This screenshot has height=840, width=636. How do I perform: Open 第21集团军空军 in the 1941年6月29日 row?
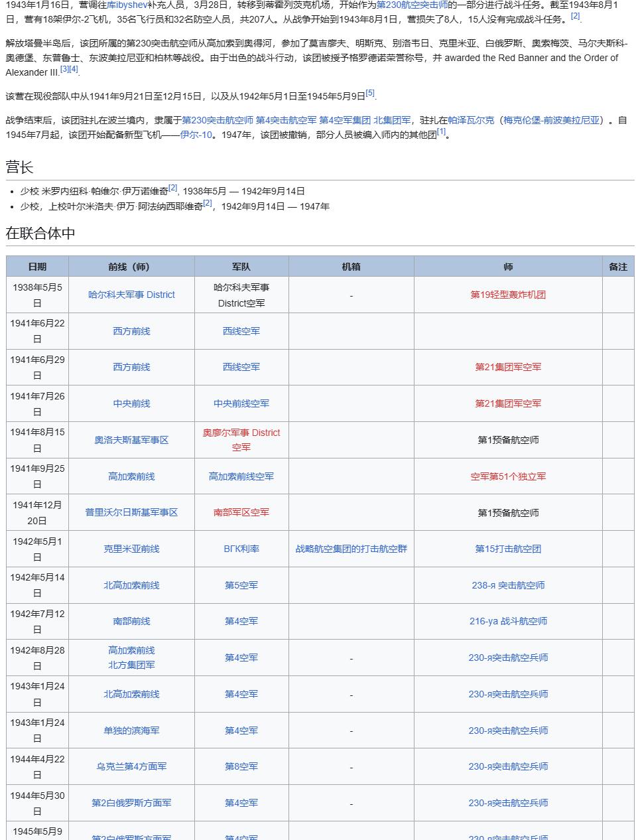click(508, 367)
